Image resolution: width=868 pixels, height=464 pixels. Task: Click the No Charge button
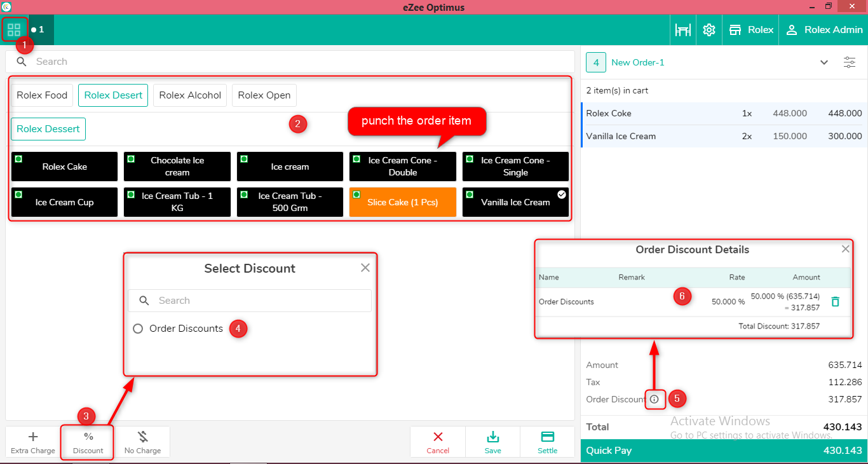point(142,442)
